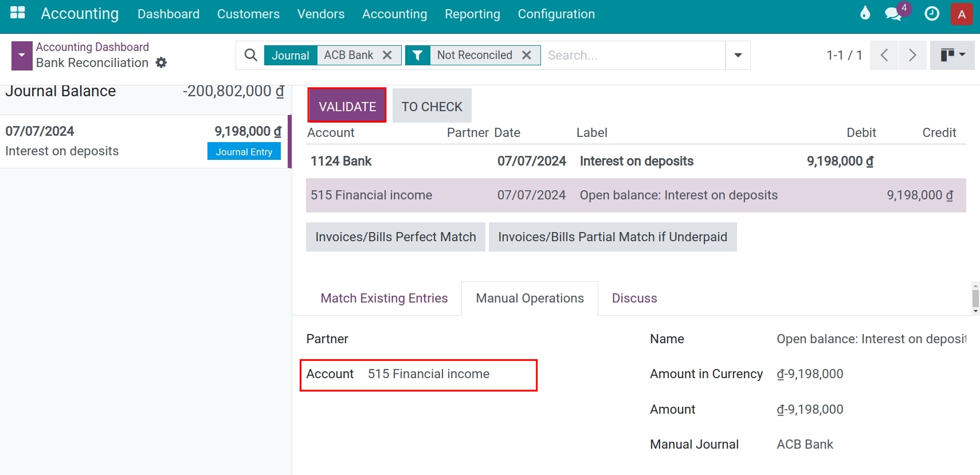Edit the Name field Open balance

click(x=871, y=339)
